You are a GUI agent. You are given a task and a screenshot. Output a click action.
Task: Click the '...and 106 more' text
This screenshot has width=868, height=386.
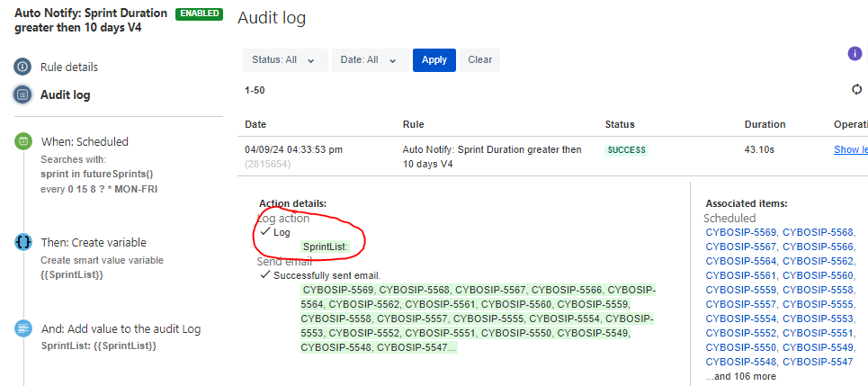click(740, 377)
